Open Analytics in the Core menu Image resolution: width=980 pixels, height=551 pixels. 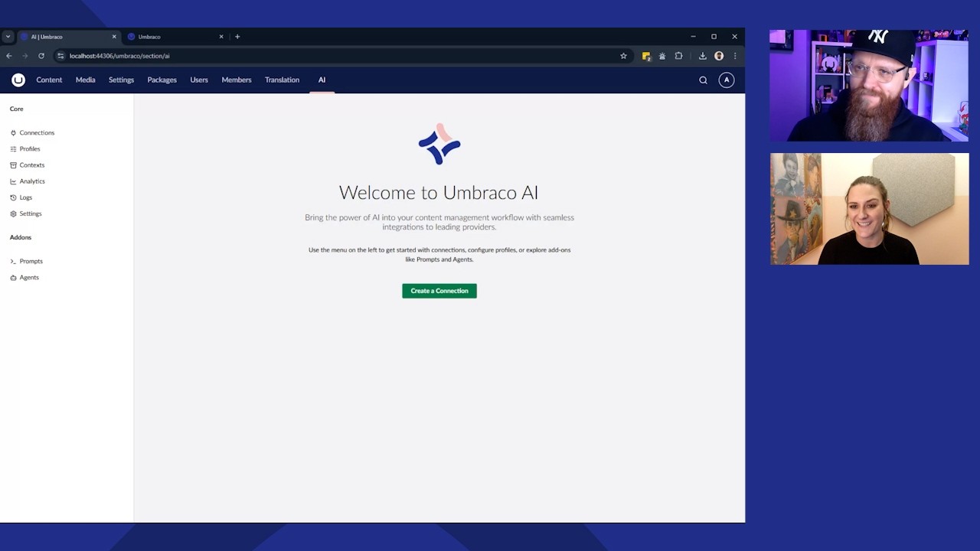click(x=32, y=181)
